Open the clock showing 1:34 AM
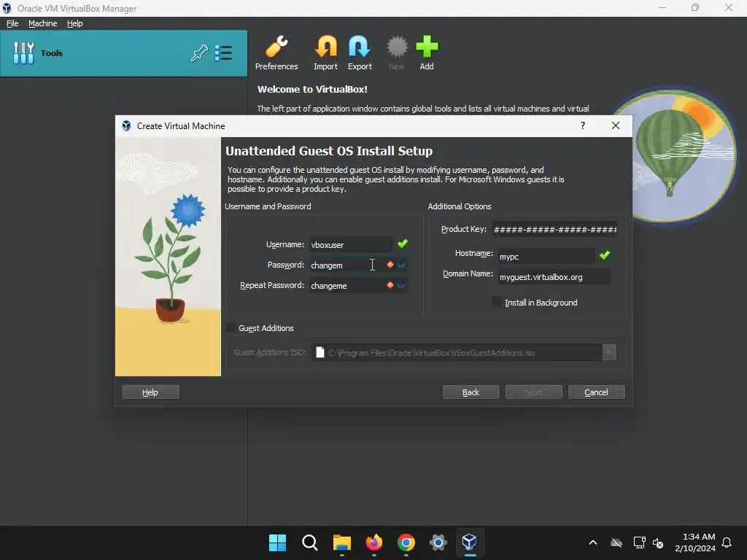 tap(695, 542)
